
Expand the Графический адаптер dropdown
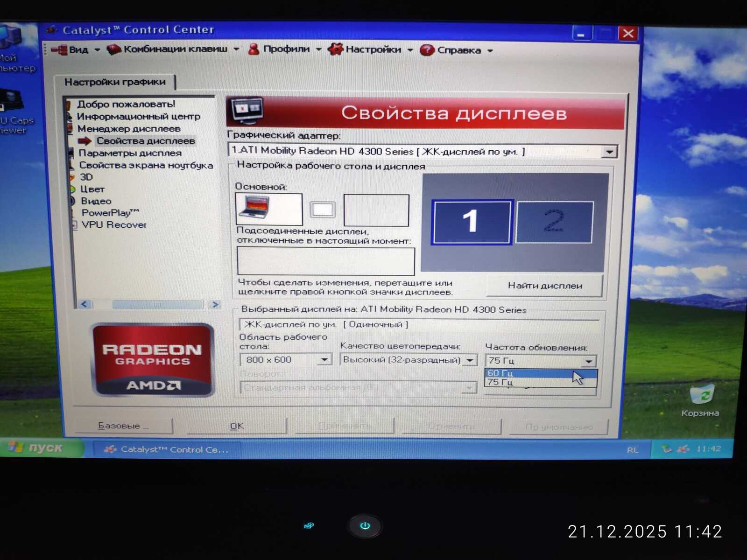click(609, 152)
